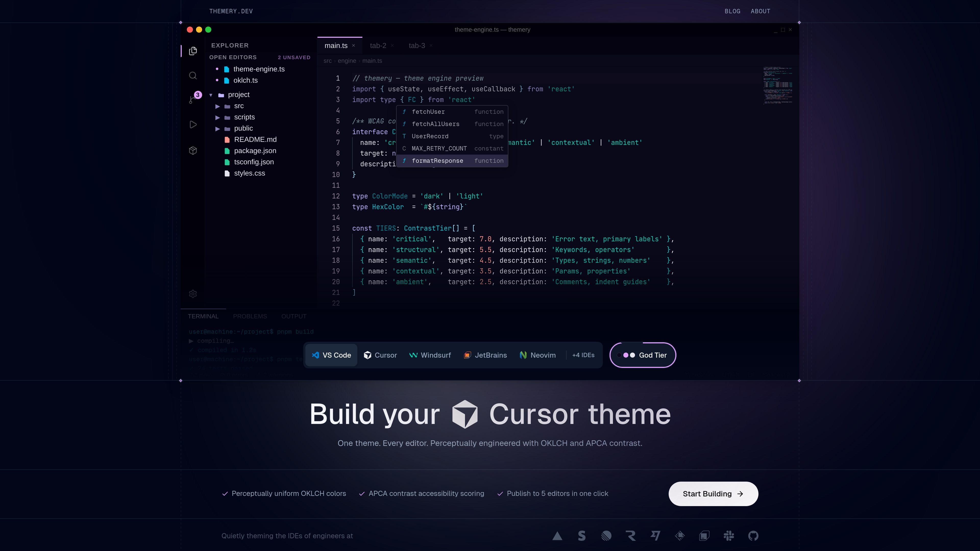The height and width of the screenshot is (551, 980).
Task: Click the engine breadcrumb segment
Action: click(x=347, y=61)
